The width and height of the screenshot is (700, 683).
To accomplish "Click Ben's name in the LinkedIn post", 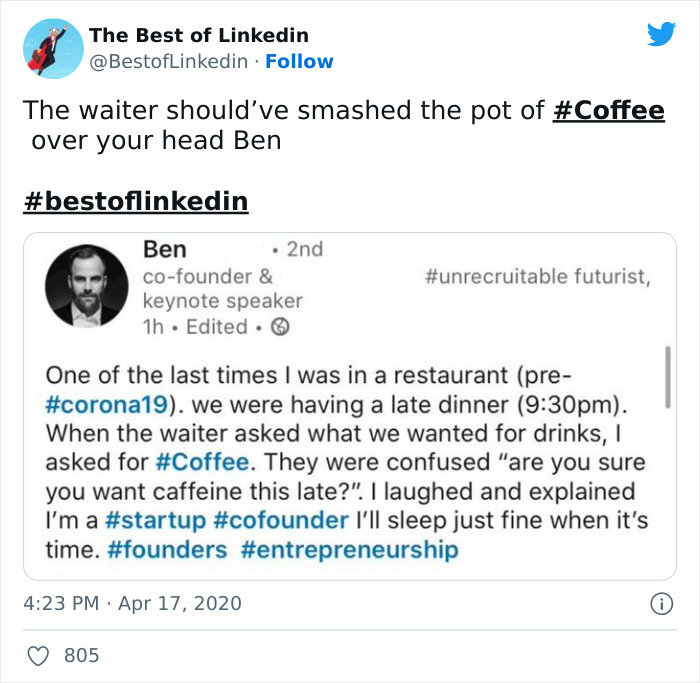I will point(165,249).
